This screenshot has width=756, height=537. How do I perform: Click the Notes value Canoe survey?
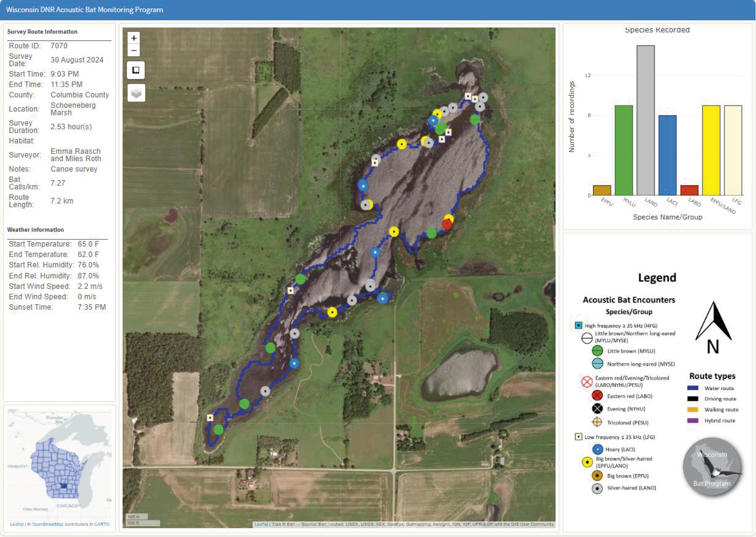pyautogui.click(x=74, y=169)
